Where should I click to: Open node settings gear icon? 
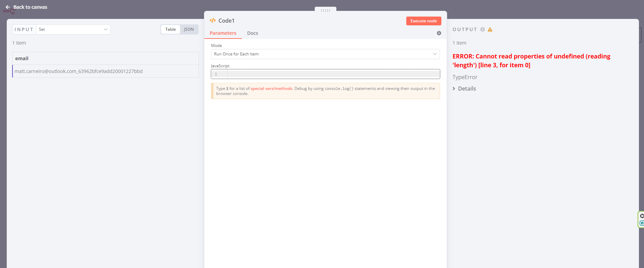(x=439, y=33)
